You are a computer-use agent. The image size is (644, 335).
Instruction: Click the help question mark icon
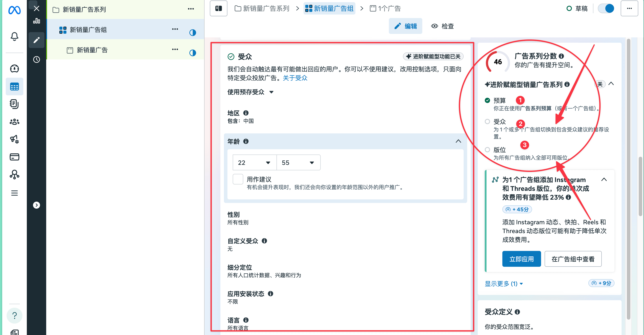point(14,315)
